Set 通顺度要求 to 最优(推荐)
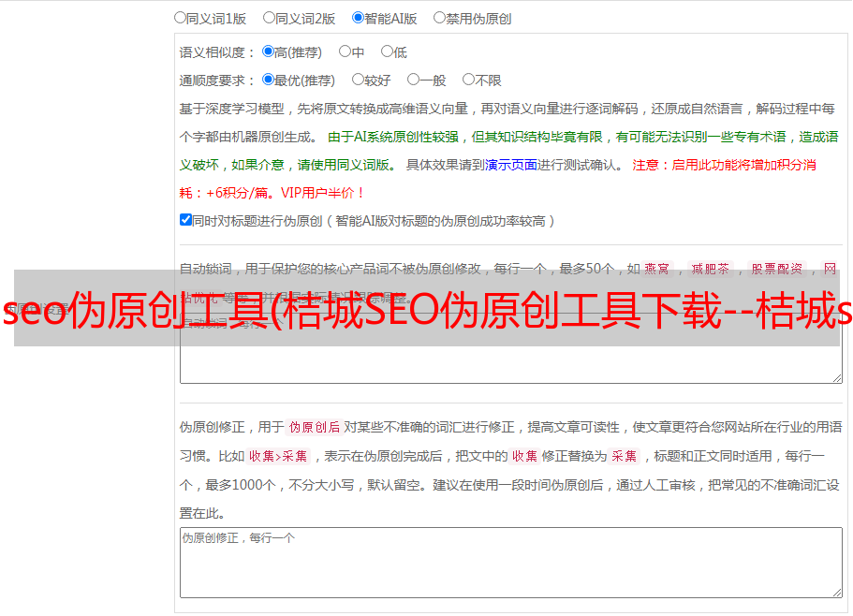 click(x=268, y=80)
